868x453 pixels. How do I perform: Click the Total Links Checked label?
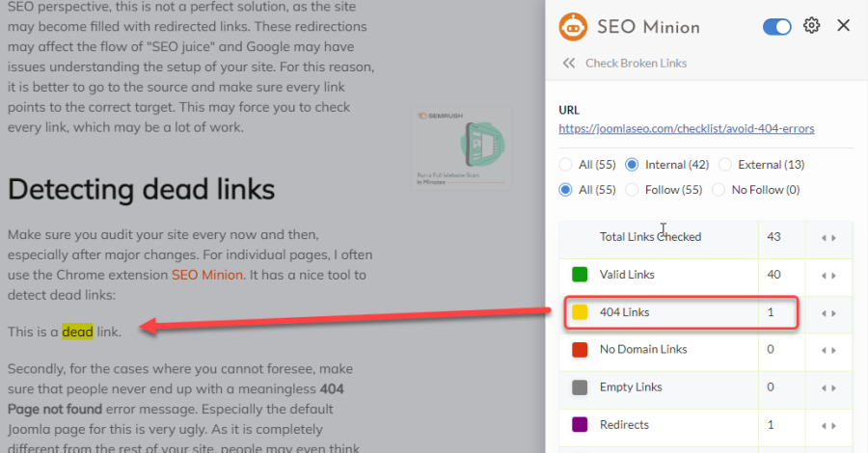650,237
